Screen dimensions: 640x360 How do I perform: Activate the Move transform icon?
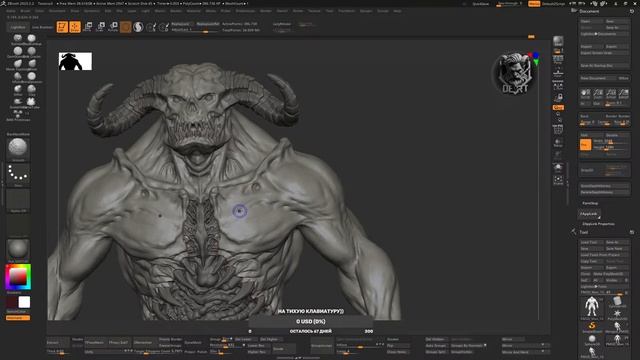pos(88,27)
